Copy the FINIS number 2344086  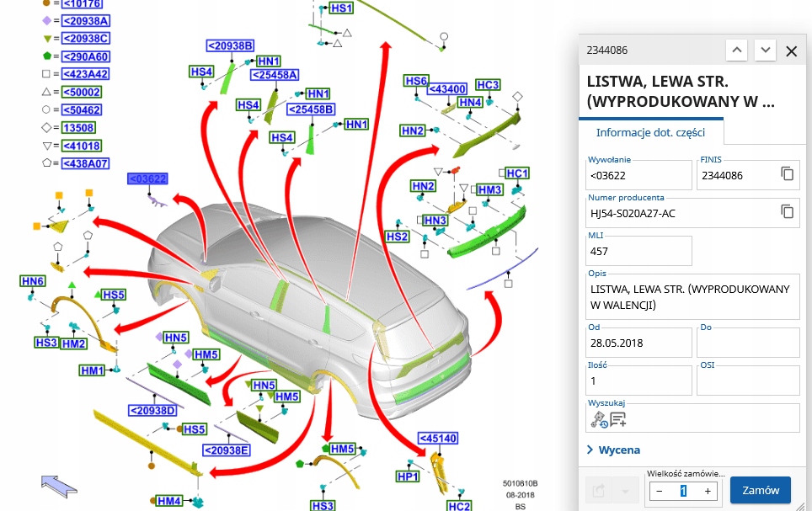pos(787,174)
